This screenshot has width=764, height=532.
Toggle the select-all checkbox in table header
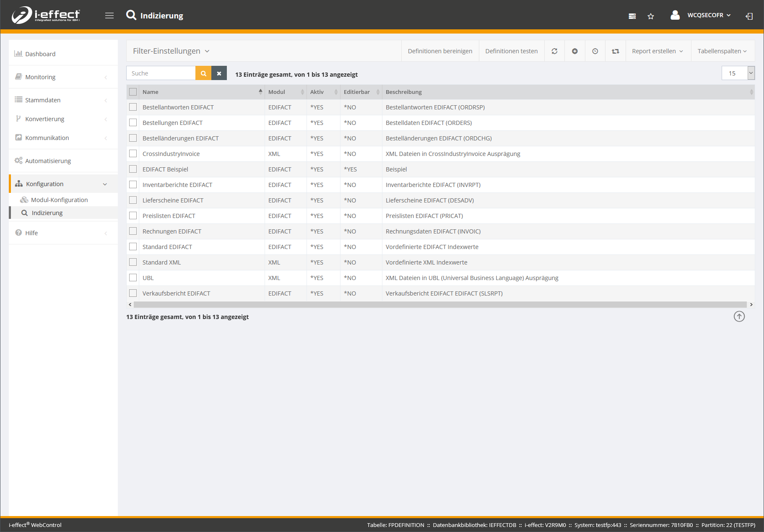133,92
